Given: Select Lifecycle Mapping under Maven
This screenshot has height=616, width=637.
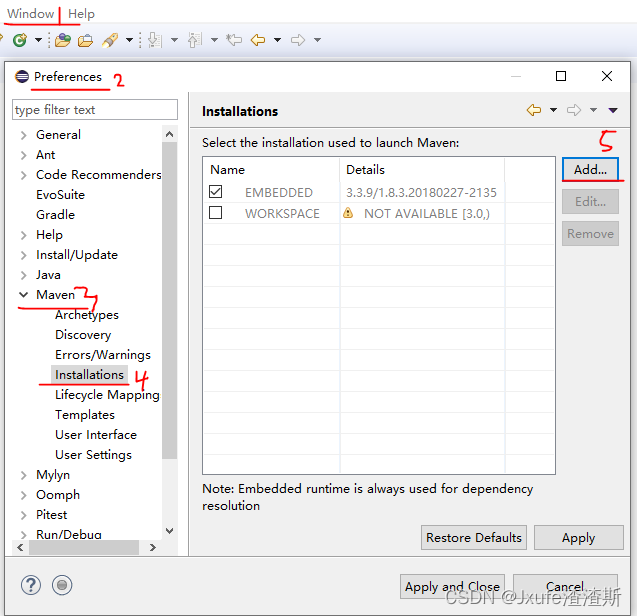Looking at the screenshot, I should pyautogui.click(x=108, y=395).
